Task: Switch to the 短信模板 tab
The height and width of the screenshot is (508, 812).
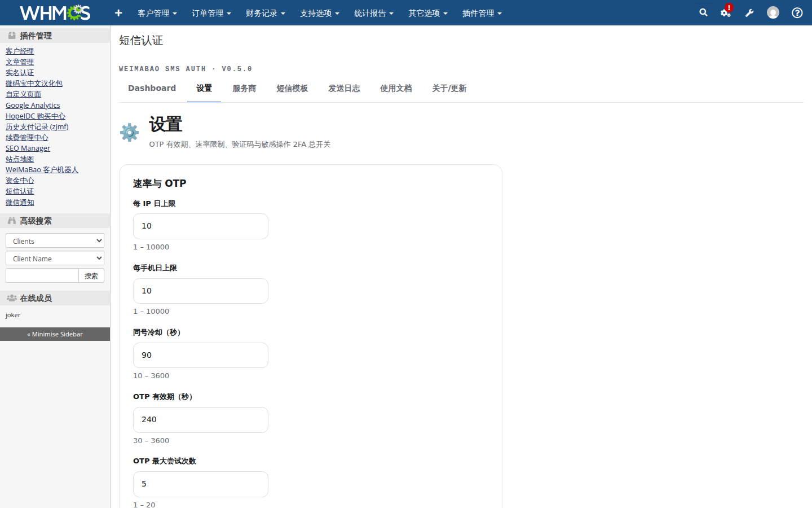Action: coord(292,89)
